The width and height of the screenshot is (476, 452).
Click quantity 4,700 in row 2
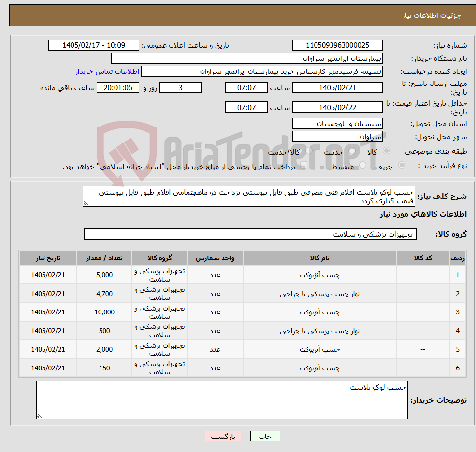(x=104, y=294)
